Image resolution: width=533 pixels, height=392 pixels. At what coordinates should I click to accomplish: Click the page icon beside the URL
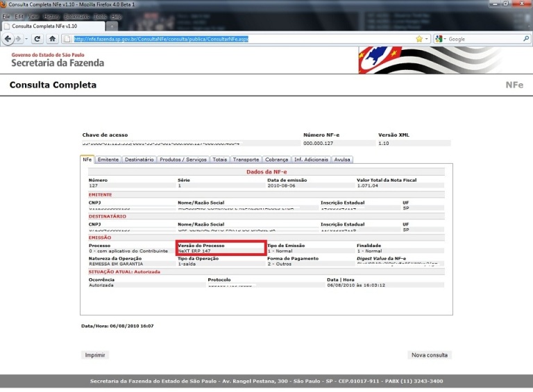click(x=67, y=39)
